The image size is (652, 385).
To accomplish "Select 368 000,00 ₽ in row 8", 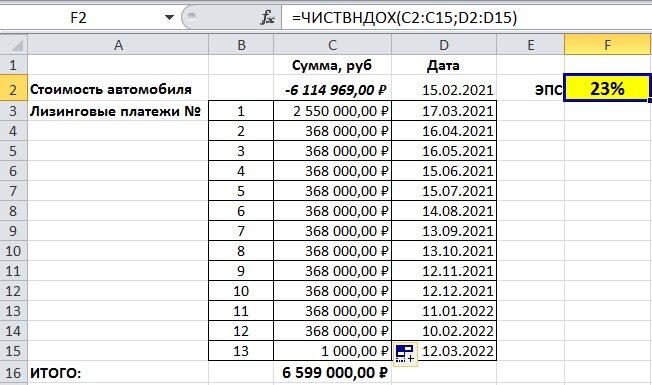I will coord(332,211).
